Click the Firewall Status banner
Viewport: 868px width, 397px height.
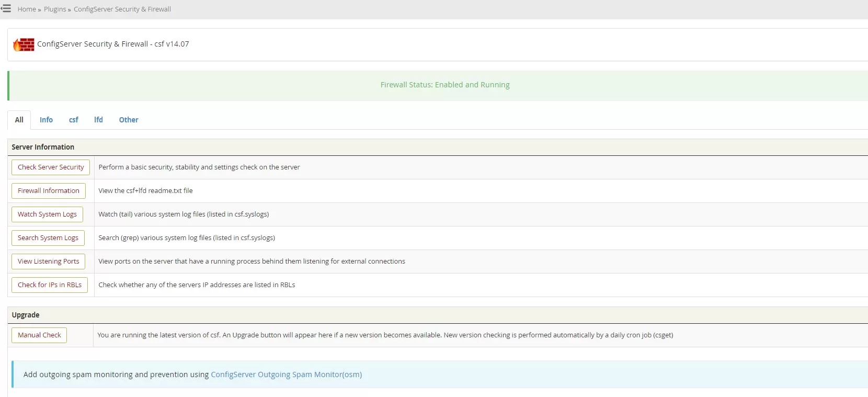point(444,85)
